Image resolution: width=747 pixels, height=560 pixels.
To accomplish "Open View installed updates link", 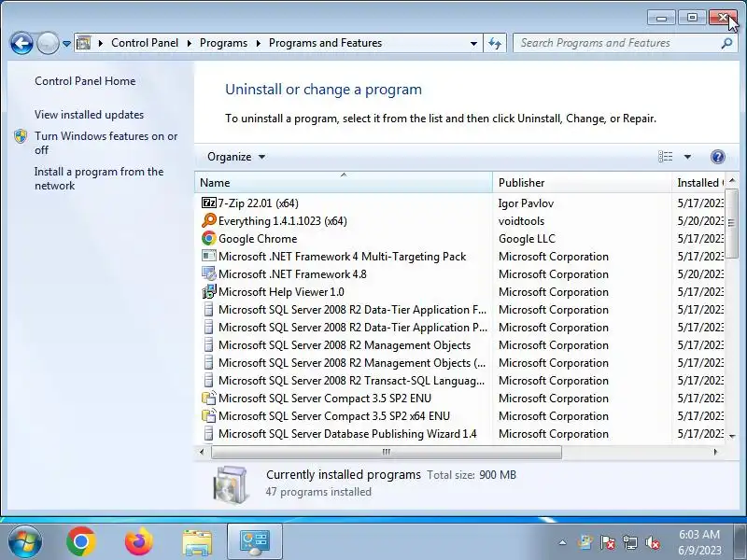I will coord(89,115).
